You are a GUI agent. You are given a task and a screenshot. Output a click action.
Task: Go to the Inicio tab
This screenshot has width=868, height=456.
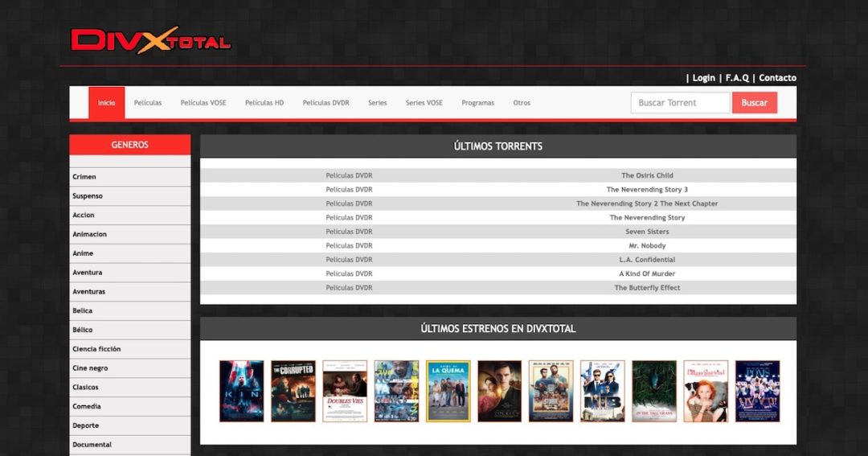point(106,103)
